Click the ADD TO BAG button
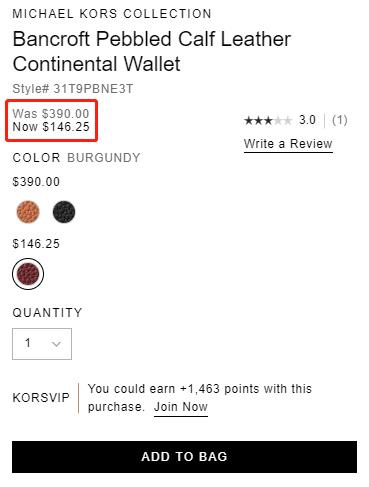Image resolution: width=369 pixels, height=487 pixels. [184, 457]
